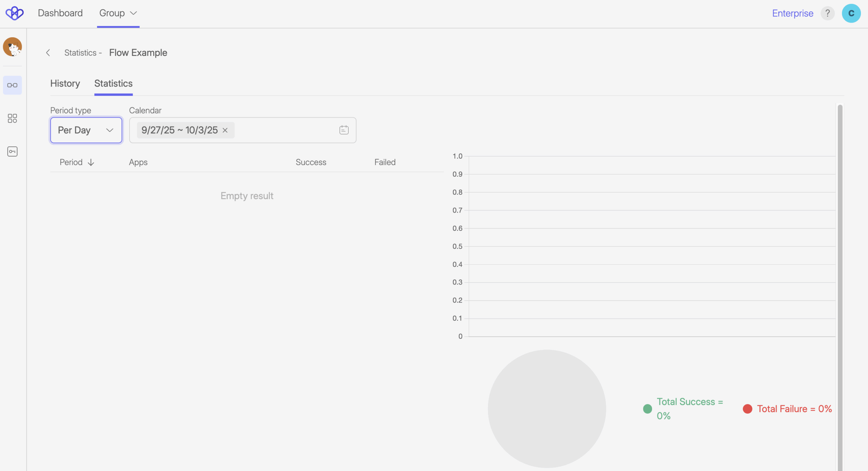868x471 pixels.
Task: Switch to the History tab
Action: (65, 83)
